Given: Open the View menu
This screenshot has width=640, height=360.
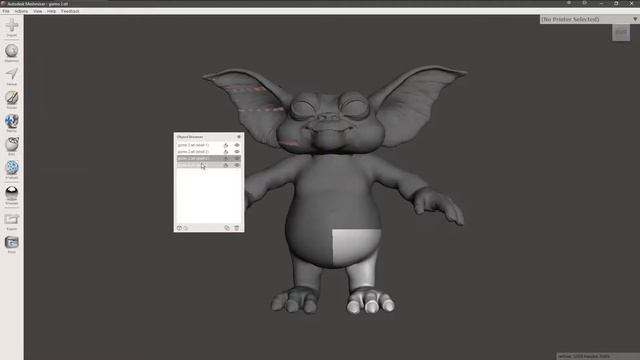Looking at the screenshot, I should tap(38, 11).
